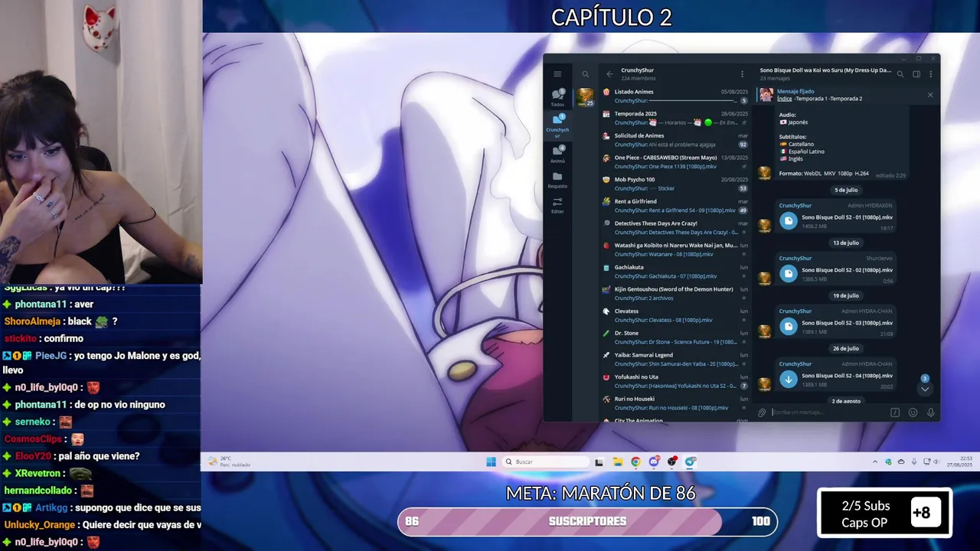Open the Kijin Gentoushou topic
980x551 pixels.
[x=675, y=293]
